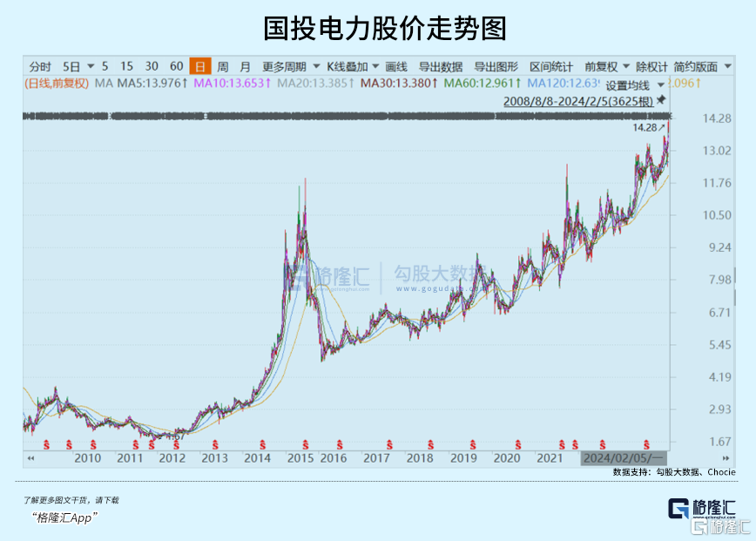Click the (日线,前复权) label
Screen dimensions: 756x541
pos(57,84)
